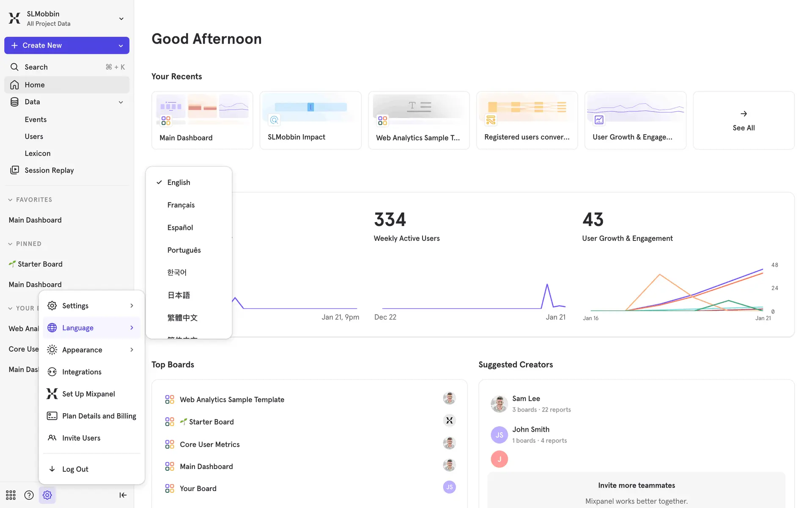Screen dimensions: 812x508
Task: Click the Integrations icon in the menu
Action: tap(52, 372)
